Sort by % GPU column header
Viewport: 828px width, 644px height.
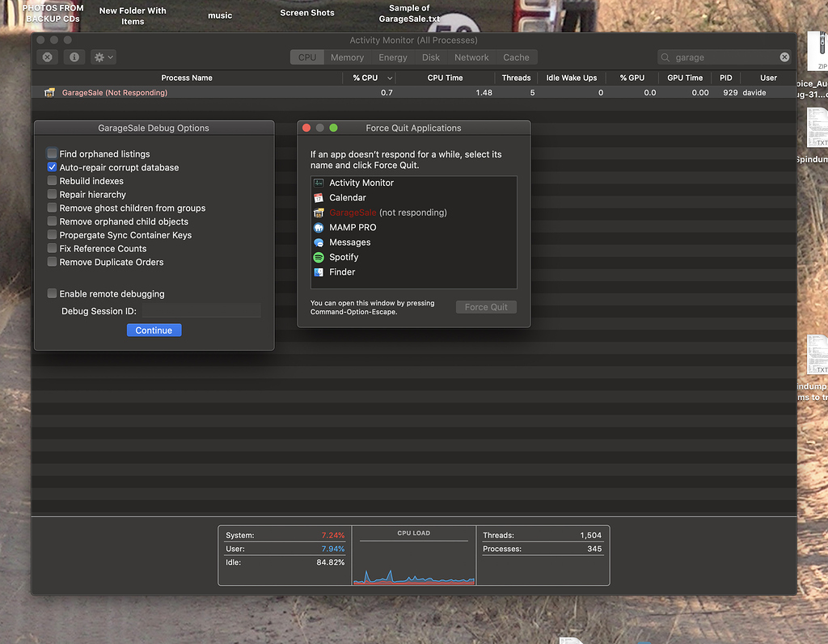[x=632, y=78]
